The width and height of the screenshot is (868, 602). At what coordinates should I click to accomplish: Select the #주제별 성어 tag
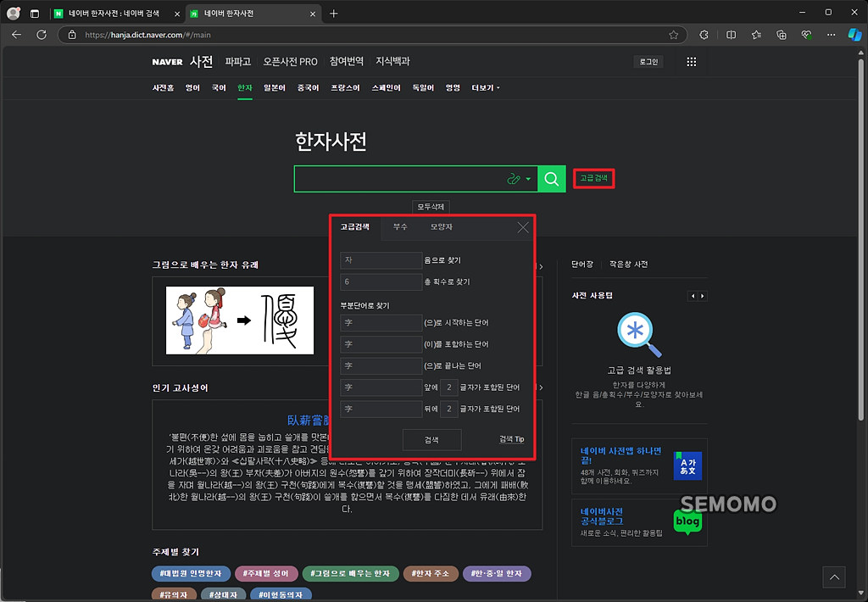[x=265, y=574]
